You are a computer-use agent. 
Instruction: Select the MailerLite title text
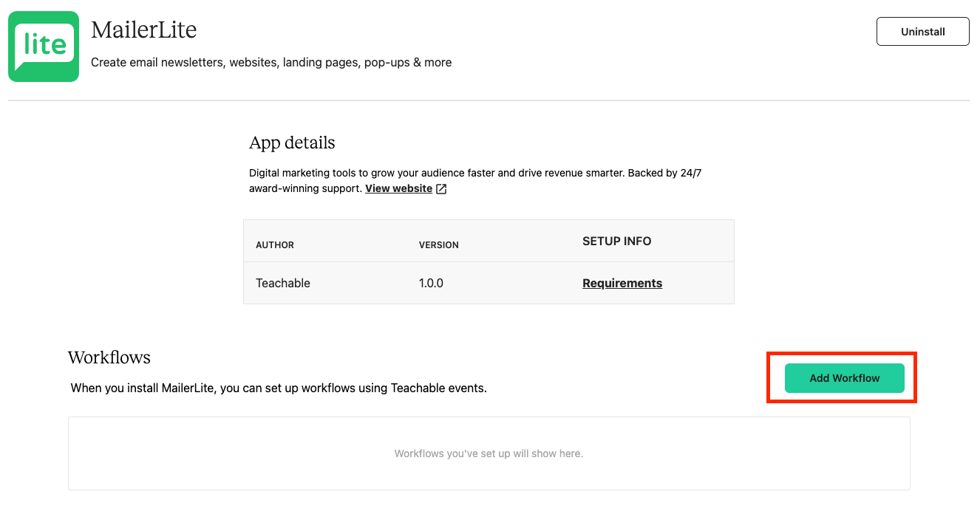tap(144, 30)
